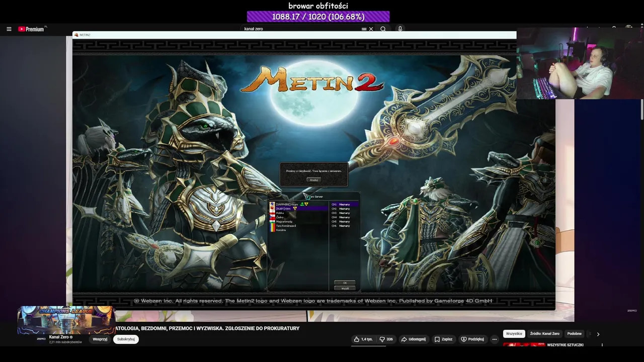Subscribe to Kanał Zero with Subskrybuj
The width and height of the screenshot is (644, 362).
tap(126, 339)
